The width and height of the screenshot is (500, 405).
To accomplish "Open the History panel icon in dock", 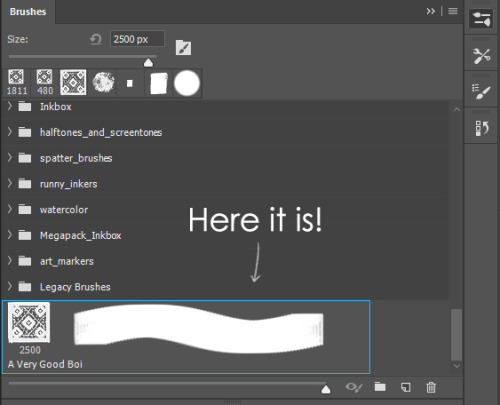I will point(481,128).
